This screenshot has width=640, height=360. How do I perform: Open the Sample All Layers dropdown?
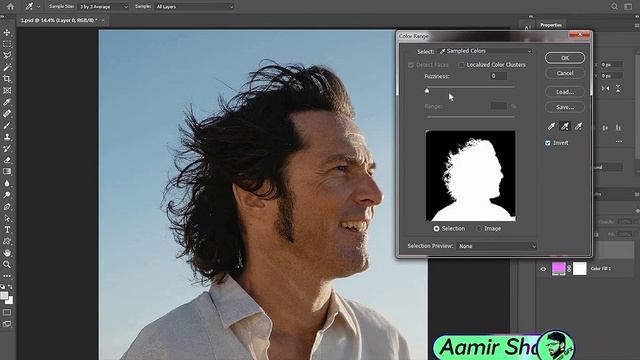click(195, 7)
